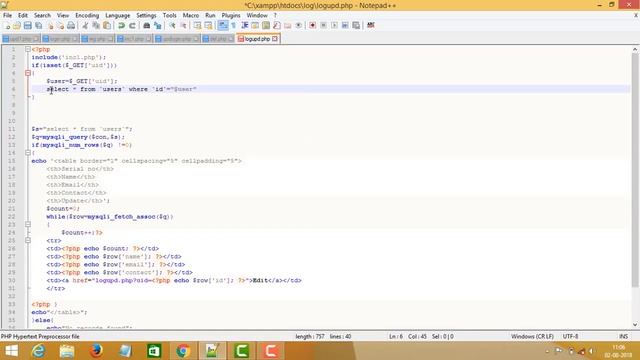The height and width of the screenshot is (360, 640).
Task: Click the vertical scrollbar thumb
Action: point(635,169)
